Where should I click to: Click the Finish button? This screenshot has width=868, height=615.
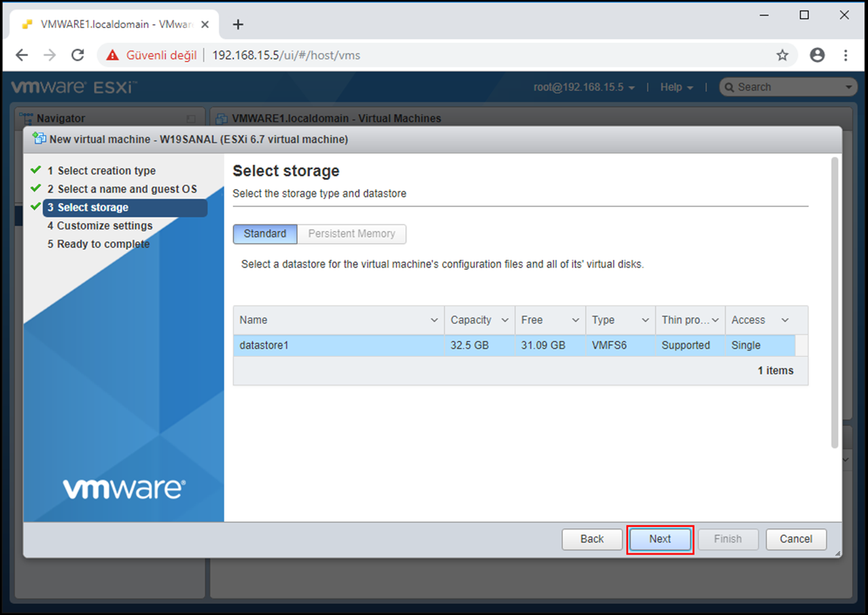coord(728,539)
